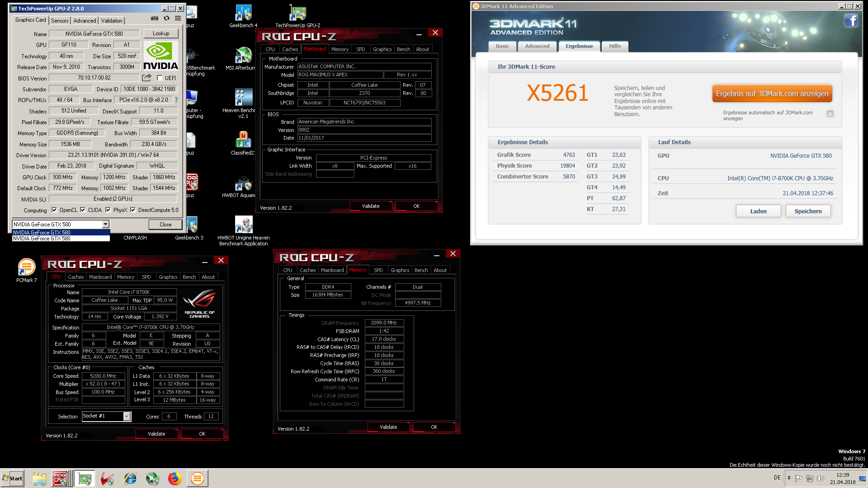Switch to the Sensors tab in GPU-Z
This screenshot has height=488, width=868.
(x=60, y=21)
